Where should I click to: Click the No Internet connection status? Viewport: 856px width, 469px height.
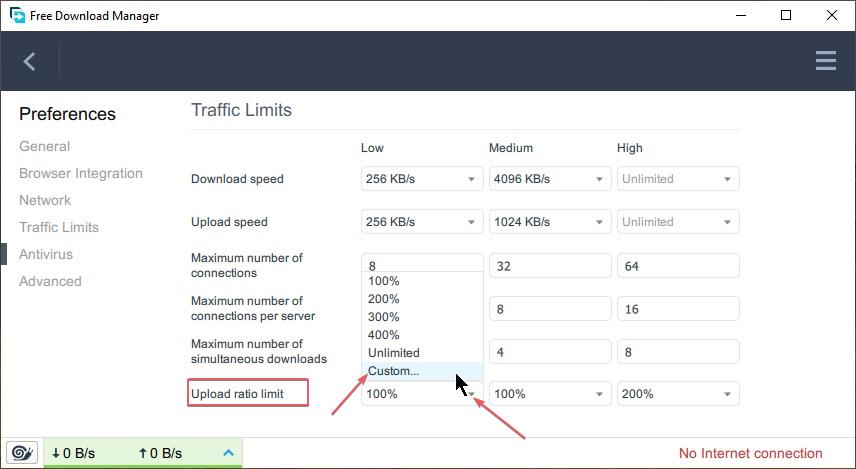[x=751, y=453]
